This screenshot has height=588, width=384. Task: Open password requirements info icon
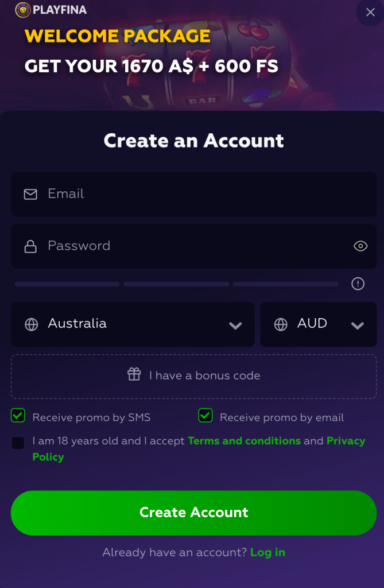[x=358, y=284]
